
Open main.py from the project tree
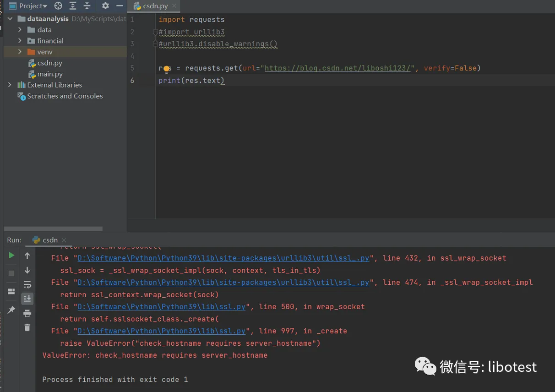coord(45,74)
